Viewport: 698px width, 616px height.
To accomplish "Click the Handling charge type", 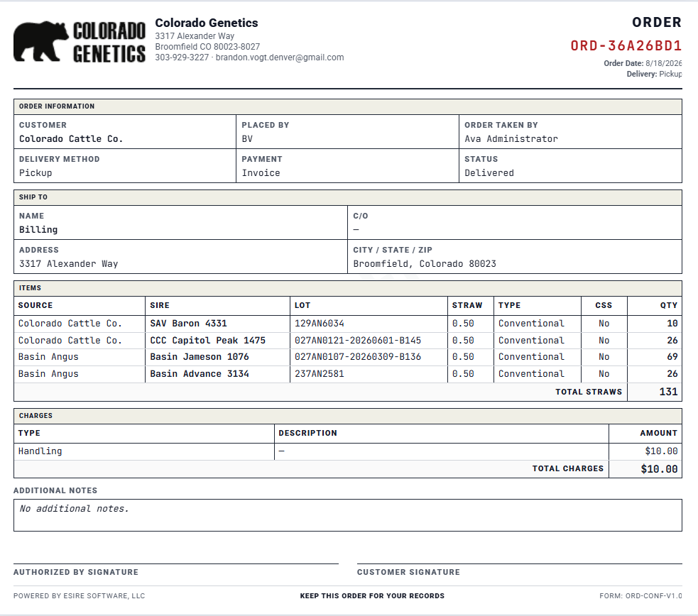I will (40, 451).
